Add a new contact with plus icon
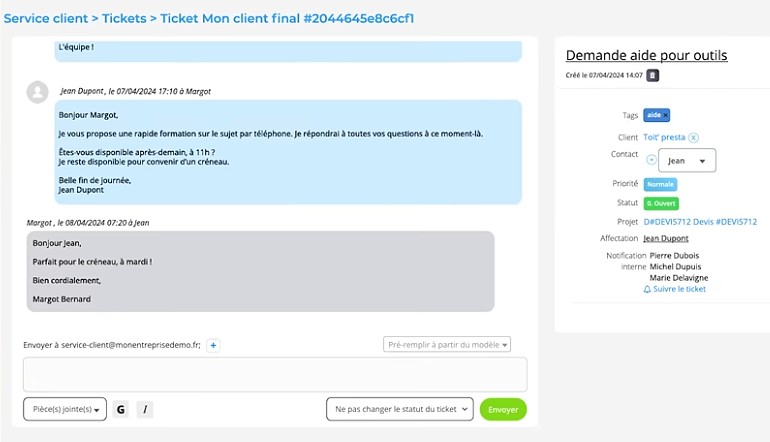The width and height of the screenshot is (770, 442). (651, 160)
